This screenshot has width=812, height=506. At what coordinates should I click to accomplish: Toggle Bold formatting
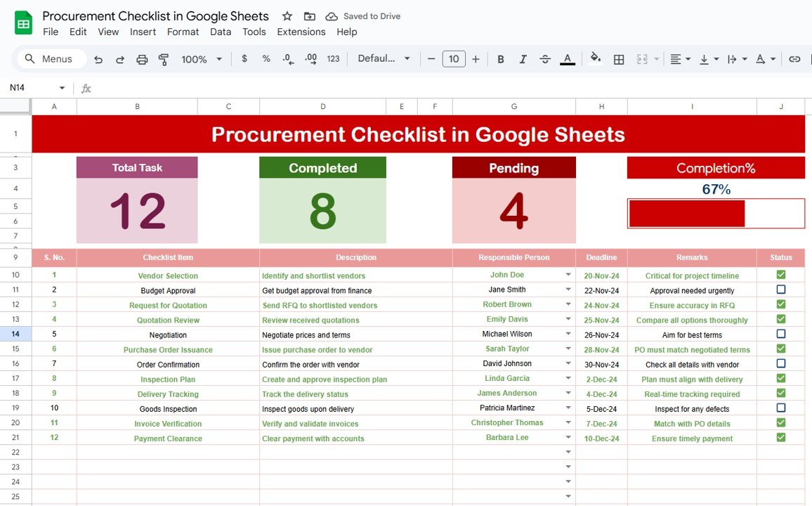(x=501, y=59)
